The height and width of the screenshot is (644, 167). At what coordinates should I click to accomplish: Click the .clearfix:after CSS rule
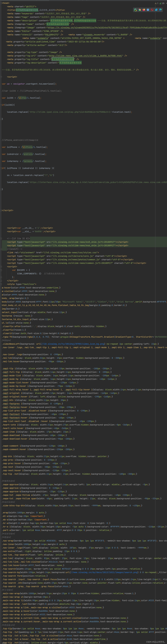click(x=54, y=326)
